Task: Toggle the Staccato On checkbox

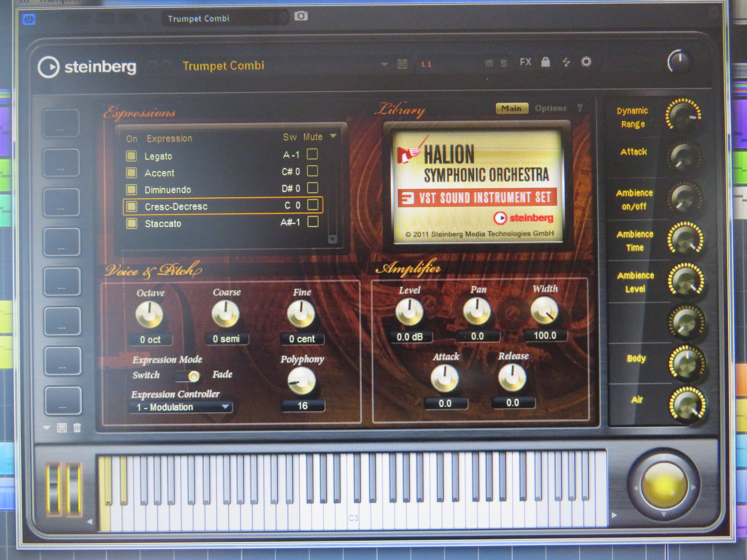Action: 131,223
